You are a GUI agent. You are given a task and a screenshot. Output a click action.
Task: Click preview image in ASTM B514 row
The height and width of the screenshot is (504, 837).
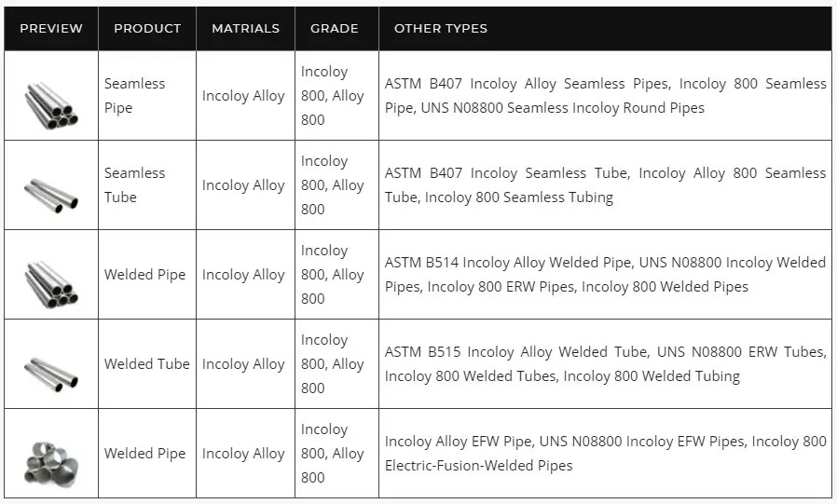click(51, 283)
